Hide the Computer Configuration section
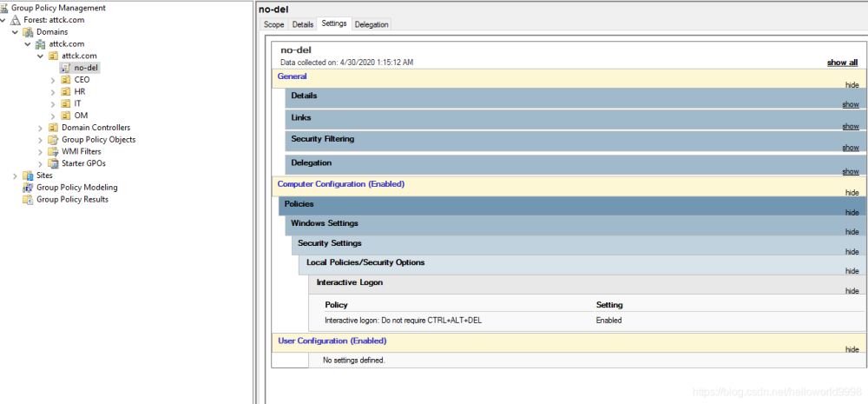868x404 pixels. (852, 193)
